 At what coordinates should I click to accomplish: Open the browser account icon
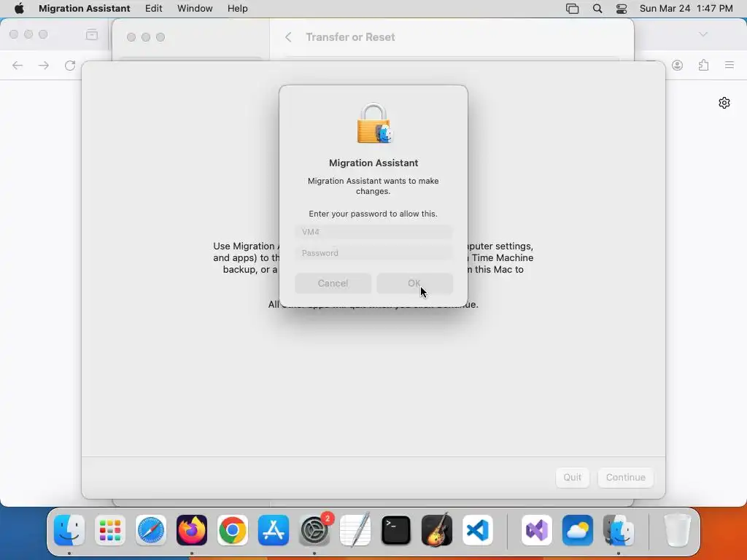(678, 65)
